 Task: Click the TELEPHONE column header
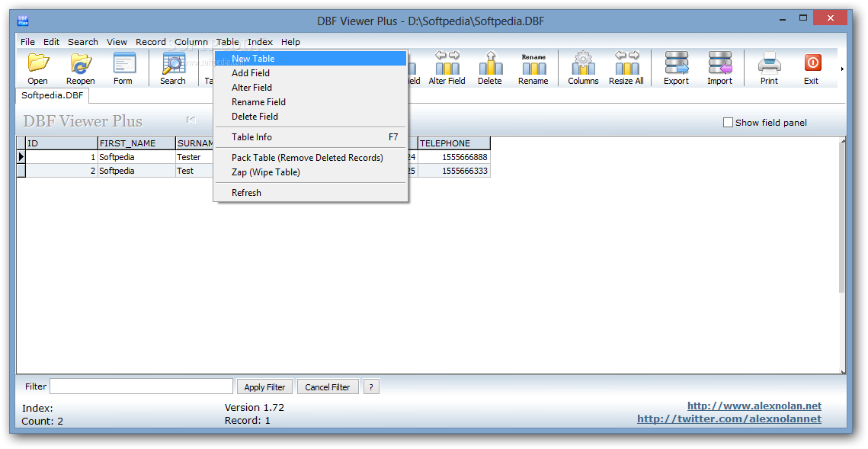(x=454, y=143)
